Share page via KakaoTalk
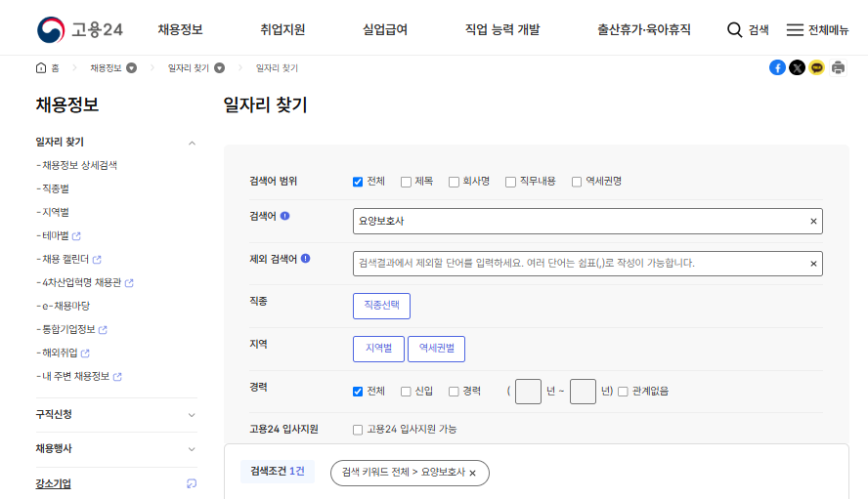This screenshot has height=499, width=868. tap(816, 67)
